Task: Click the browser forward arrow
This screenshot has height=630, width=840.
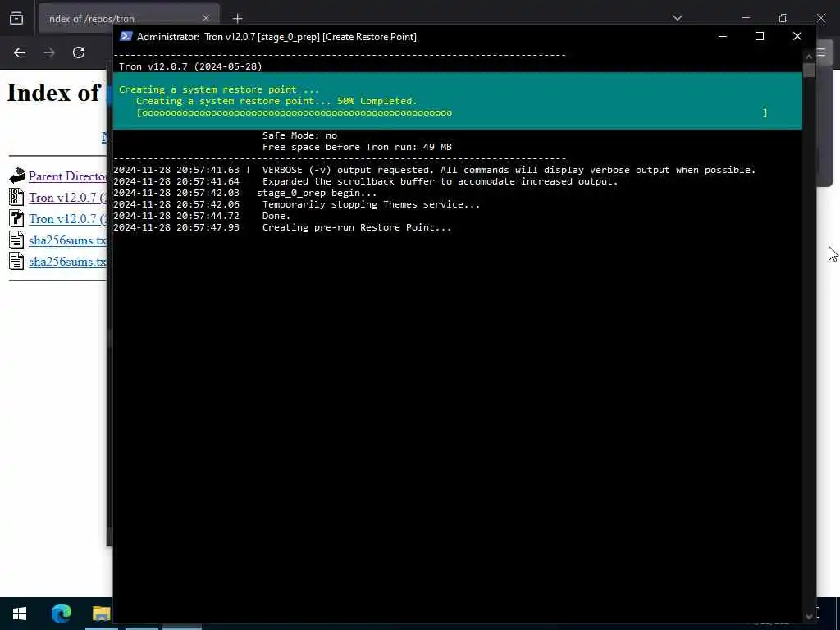Action: tap(49, 52)
